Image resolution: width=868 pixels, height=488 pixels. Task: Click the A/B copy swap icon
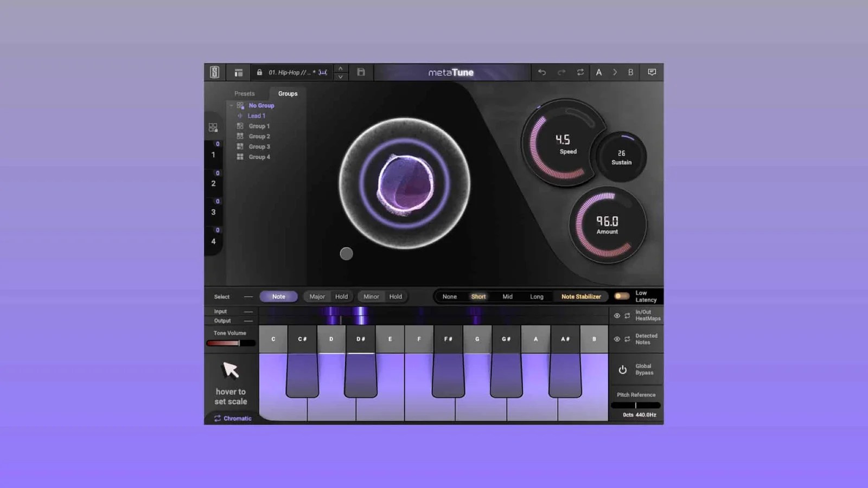point(581,72)
